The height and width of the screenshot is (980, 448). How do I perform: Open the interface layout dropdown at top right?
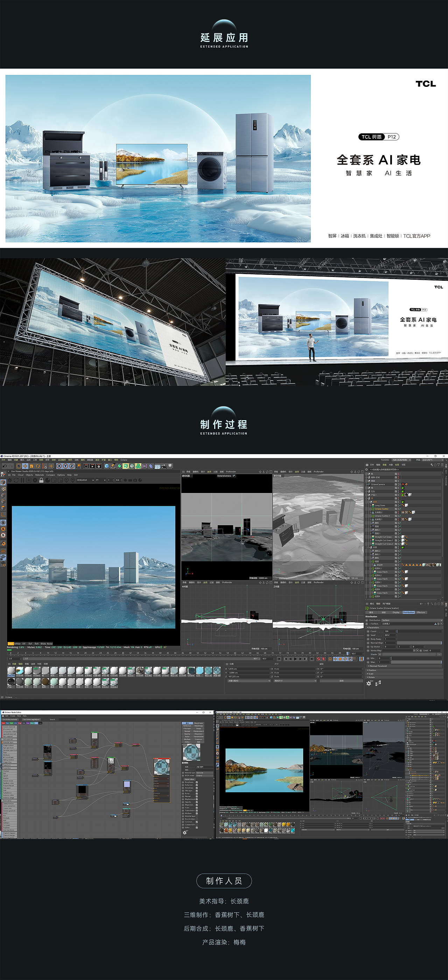433,460
